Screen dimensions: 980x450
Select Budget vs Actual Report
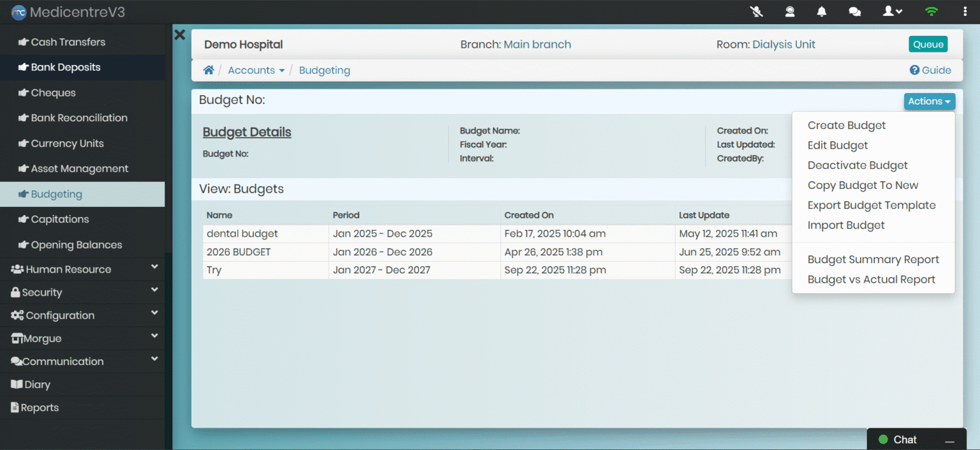point(871,280)
